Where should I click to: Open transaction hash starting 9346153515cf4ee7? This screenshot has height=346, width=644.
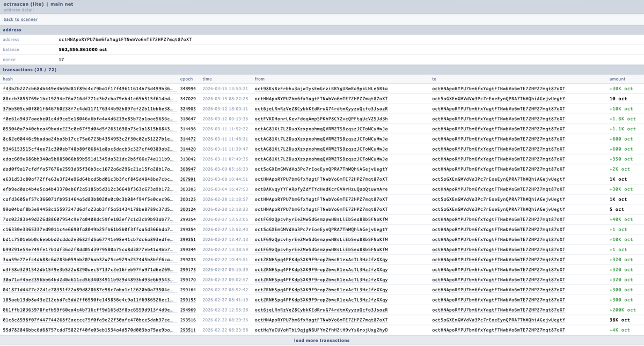click(x=89, y=149)
